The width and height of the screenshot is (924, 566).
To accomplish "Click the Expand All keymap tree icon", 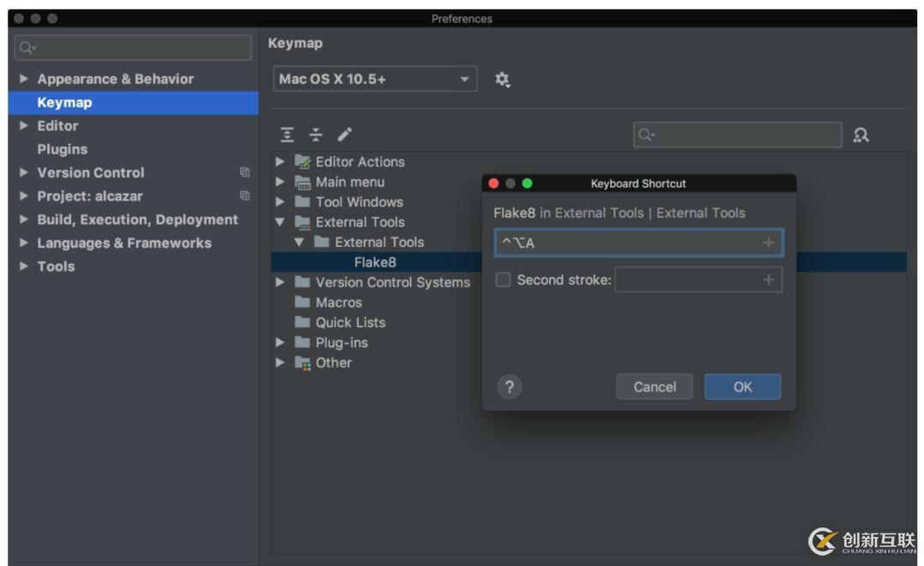I will (288, 135).
